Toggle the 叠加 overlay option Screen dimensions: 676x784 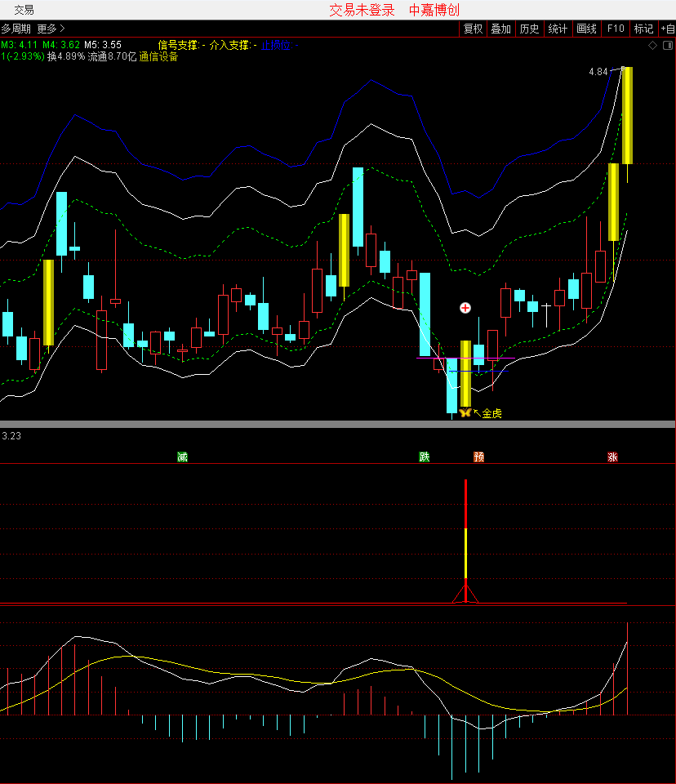pos(500,29)
